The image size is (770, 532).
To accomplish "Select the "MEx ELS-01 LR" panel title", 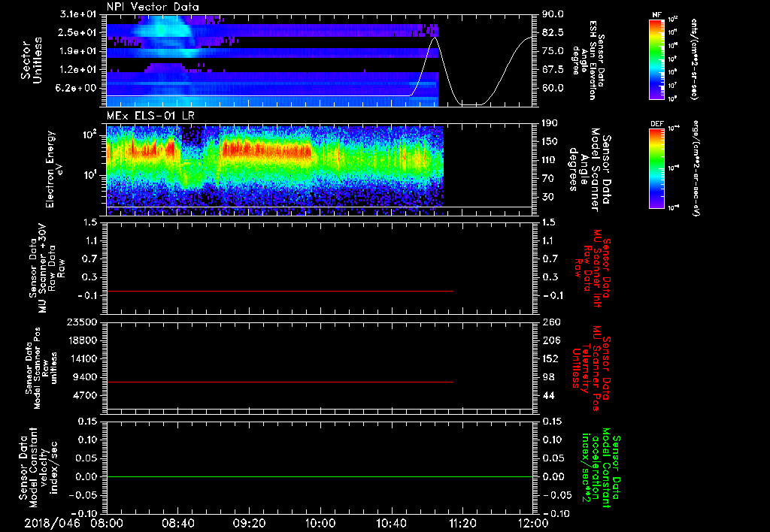I will (150, 116).
